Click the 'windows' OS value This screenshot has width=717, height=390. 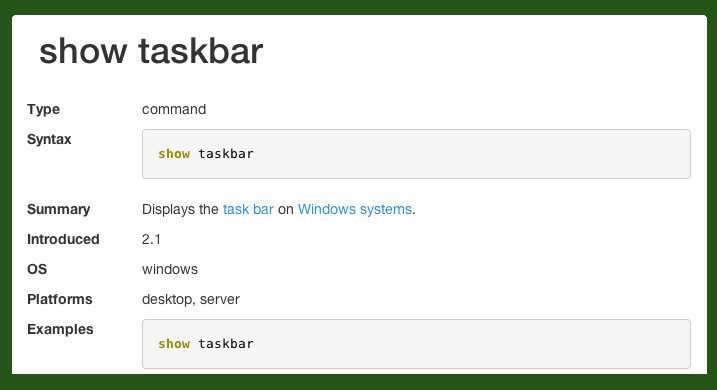point(170,269)
